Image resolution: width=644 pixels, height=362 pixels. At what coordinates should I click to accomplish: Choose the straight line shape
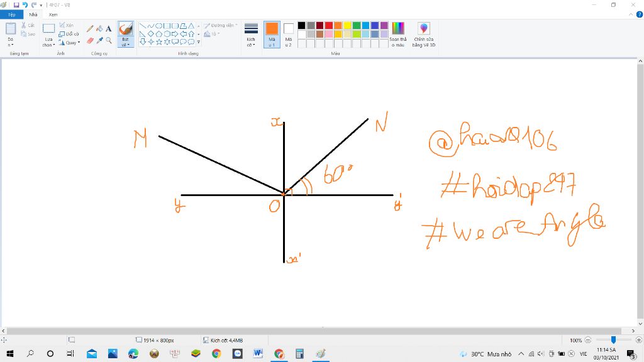tap(143, 26)
